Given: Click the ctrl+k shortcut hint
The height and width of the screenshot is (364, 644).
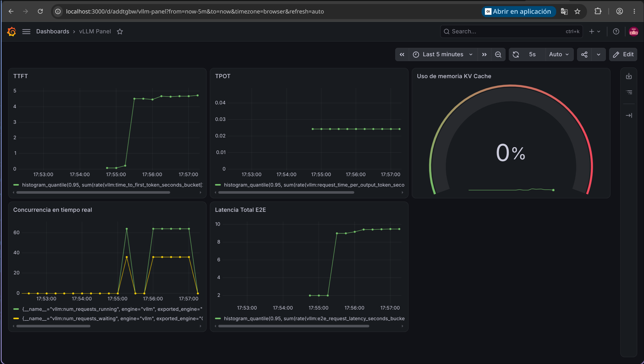Looking at the screenshot, I should pos(572,32).
